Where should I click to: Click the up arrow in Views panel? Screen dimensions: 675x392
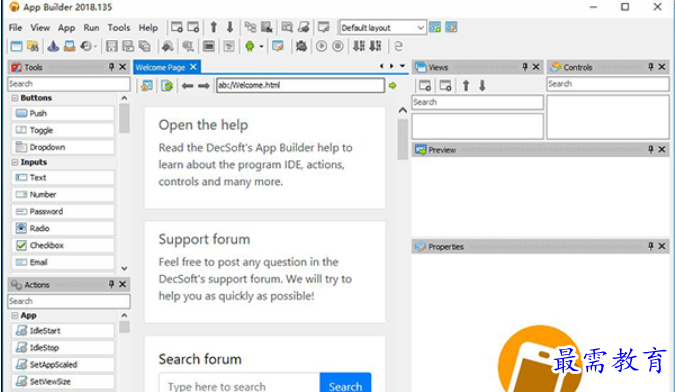[466, 86]
